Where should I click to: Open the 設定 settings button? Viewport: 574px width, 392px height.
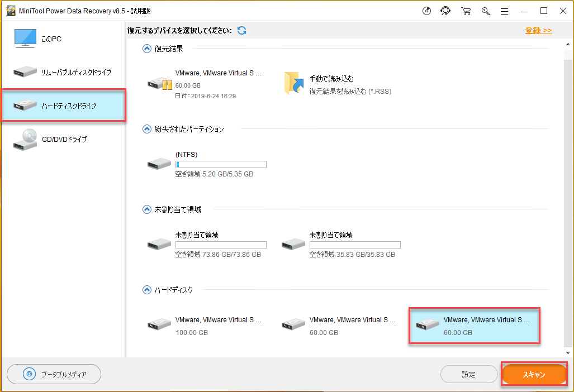click(x=469, y=374)
